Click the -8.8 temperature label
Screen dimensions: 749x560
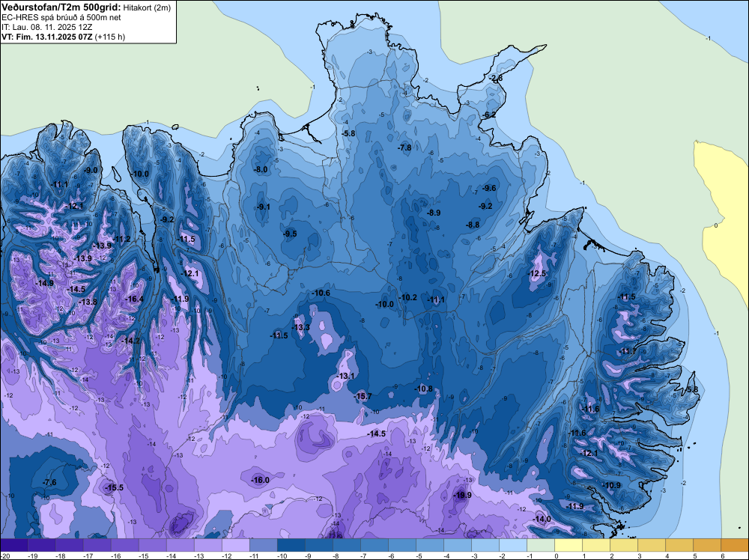473,225
